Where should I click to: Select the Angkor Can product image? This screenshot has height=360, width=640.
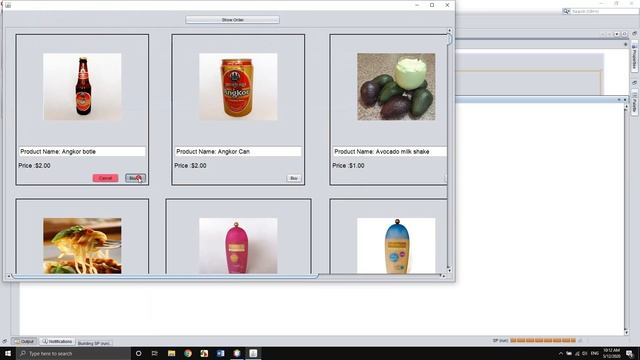[238, 87]
